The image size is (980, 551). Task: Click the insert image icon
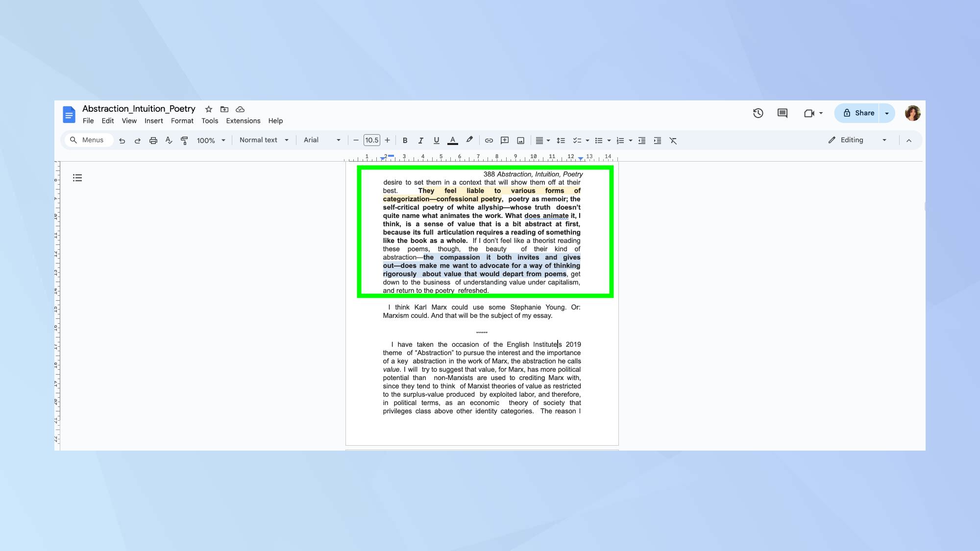tap(520, 141)
